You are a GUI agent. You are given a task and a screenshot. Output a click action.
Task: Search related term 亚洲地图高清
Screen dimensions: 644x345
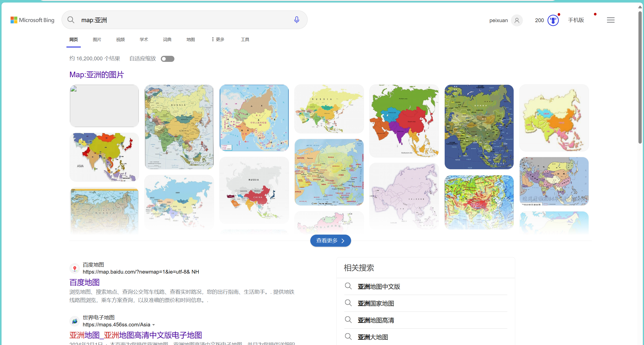point(376,320)
